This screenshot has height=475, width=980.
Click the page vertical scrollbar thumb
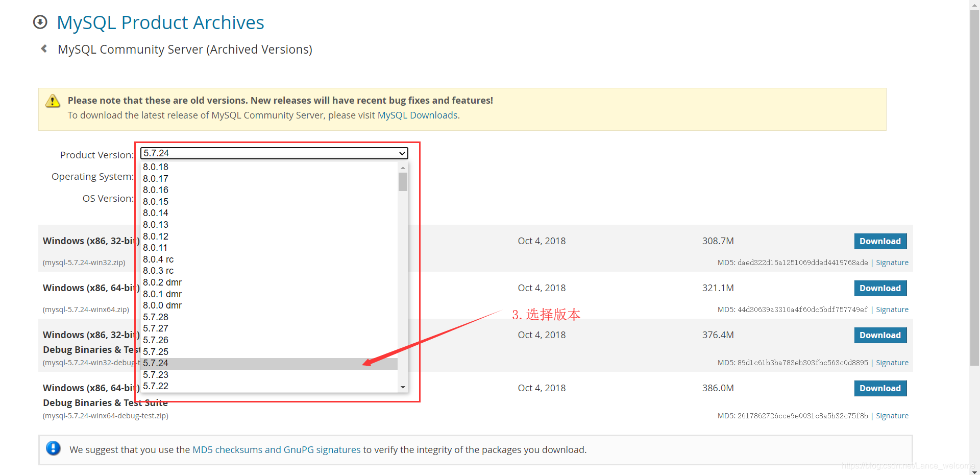click(x=974, y=188)
